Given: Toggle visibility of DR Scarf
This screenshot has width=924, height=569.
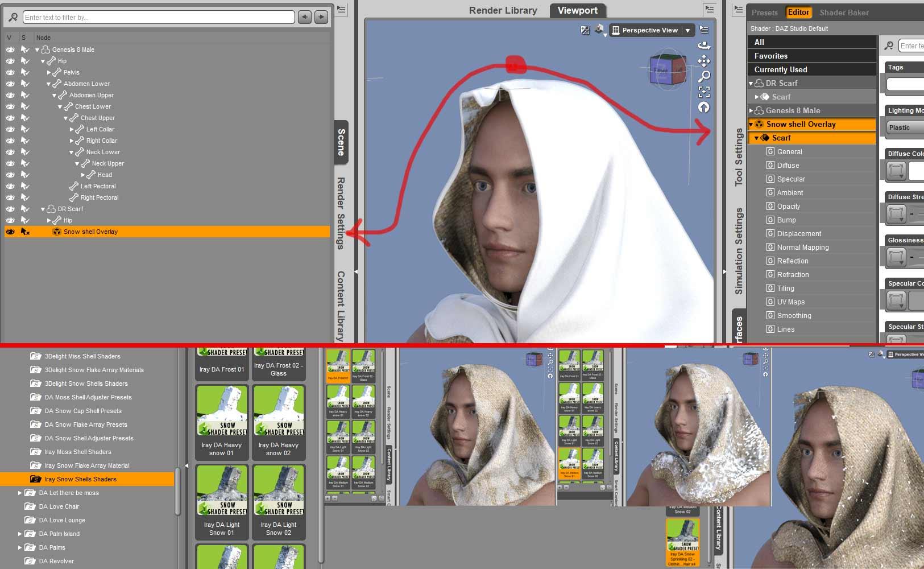Looking at the screenshot, I should (x=10, y=209).
